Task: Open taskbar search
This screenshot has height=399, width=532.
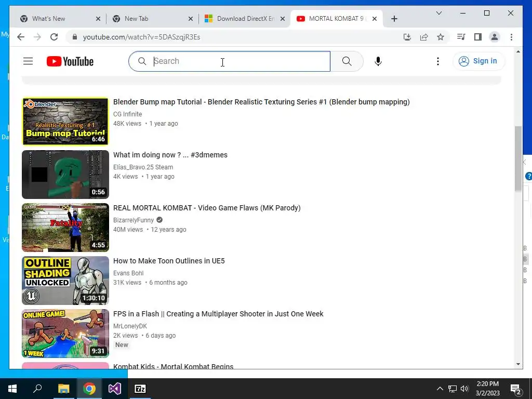Action: [37, 389]
